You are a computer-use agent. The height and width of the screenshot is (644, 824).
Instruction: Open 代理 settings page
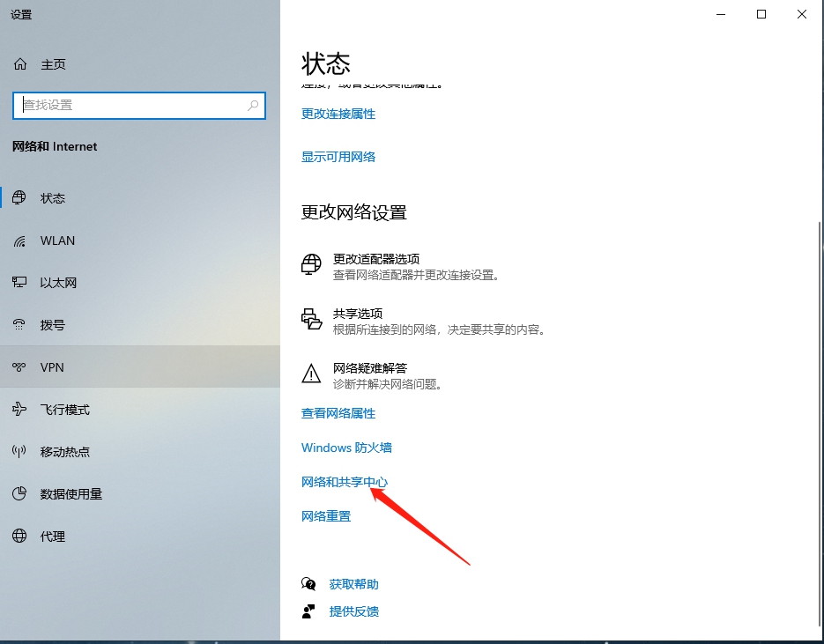(140, 537)
